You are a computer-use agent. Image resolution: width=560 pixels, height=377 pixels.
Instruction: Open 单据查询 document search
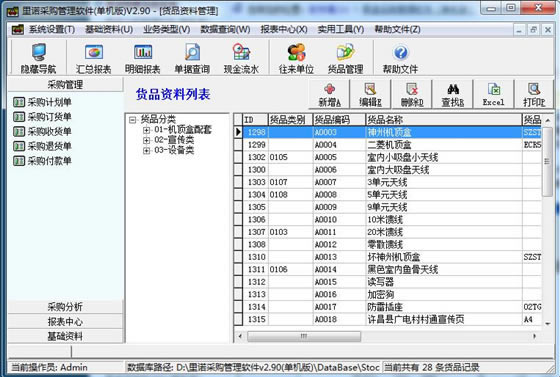(192, 58)
